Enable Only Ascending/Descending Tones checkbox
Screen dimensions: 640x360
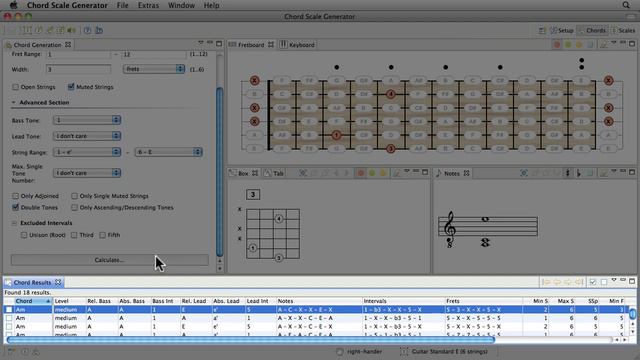tap(74, 207)
